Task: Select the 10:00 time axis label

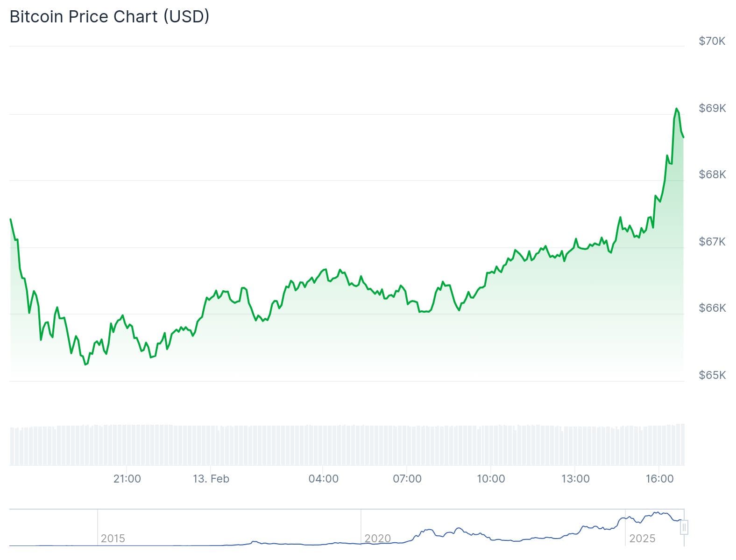Action: coord(491,479)
